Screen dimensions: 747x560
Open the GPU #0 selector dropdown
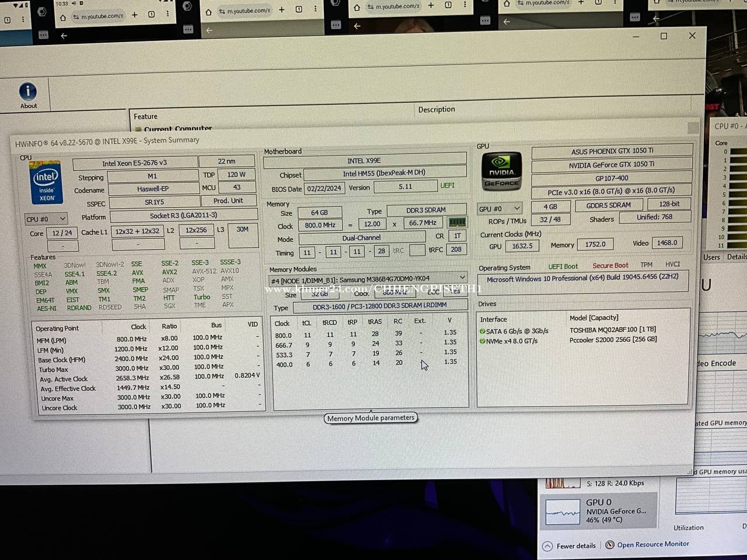tap(499, 209)
